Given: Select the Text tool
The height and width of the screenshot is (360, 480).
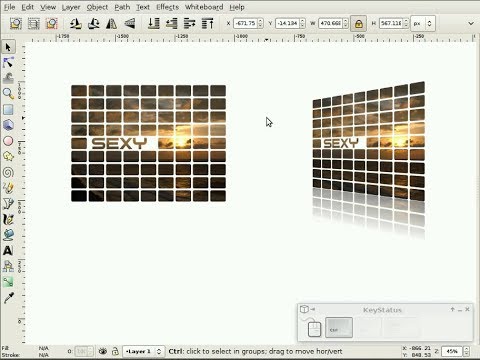Looking at the screenshot, I should 8,250.
